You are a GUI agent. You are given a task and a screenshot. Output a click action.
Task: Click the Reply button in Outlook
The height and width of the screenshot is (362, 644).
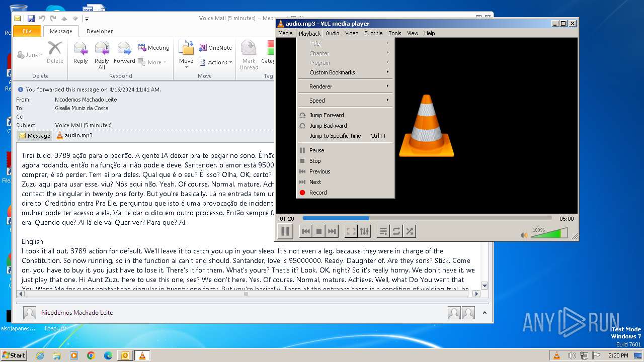[x=80, y=53]
